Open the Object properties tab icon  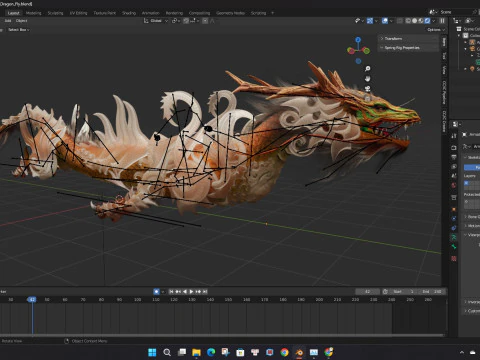pyautogui.click(x=454, y=209)
